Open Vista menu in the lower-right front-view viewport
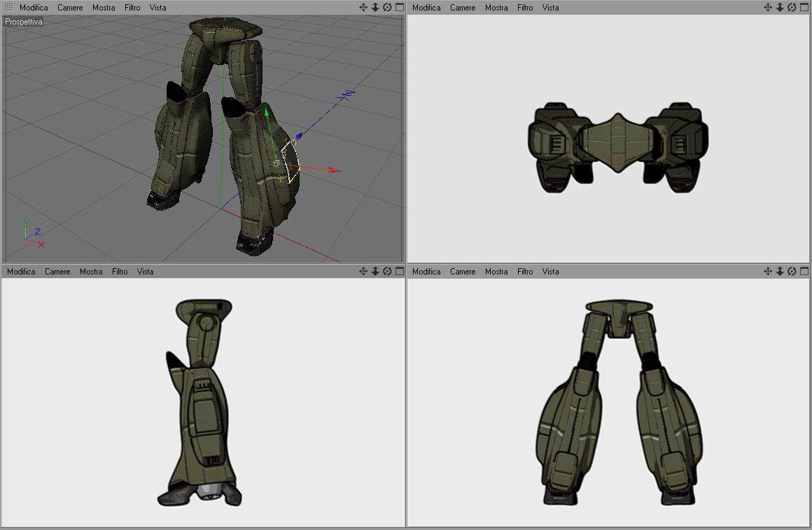This screenshot has height=530, width=812. 550,272
